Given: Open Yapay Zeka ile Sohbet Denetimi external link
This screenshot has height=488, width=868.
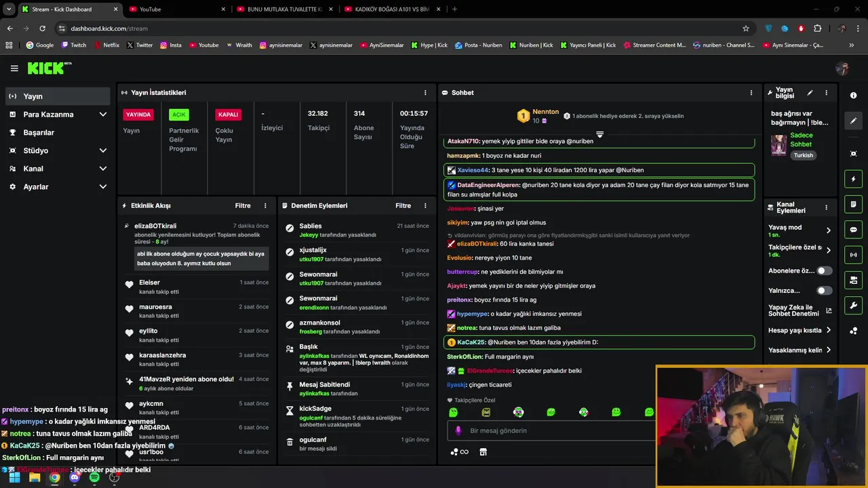Looking at the screenshot, I should pyautogui.click(x=829, y=311).
